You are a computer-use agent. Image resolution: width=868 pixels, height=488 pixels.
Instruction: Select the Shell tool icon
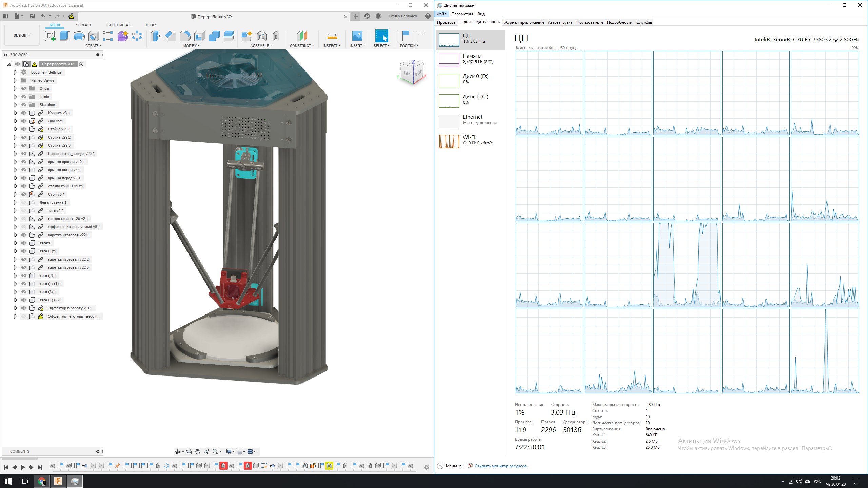(199, 36)
